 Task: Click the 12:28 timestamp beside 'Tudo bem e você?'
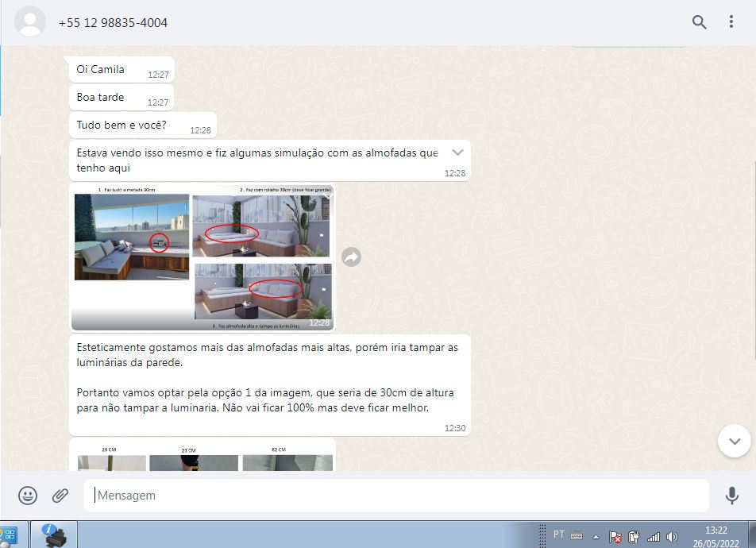pos(201,130)
